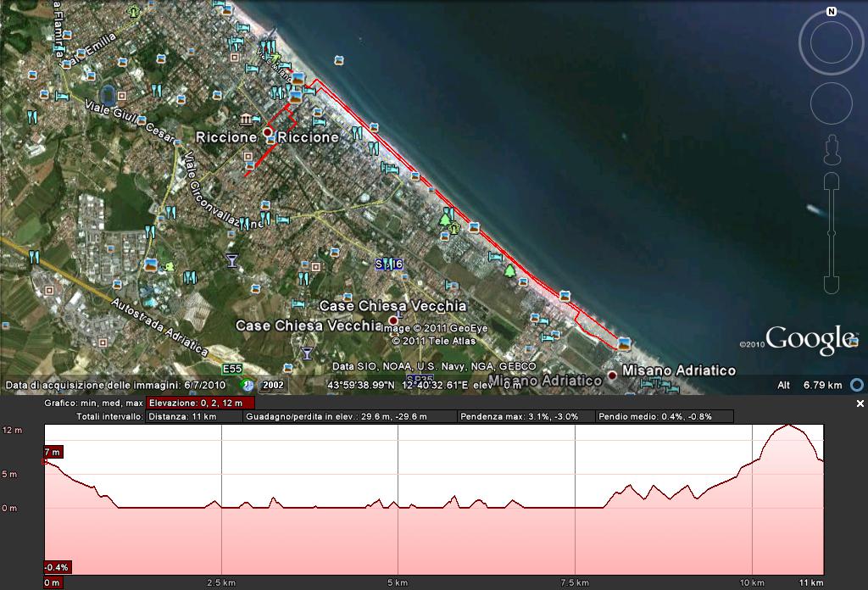Click the cocktail glass icon nearest the E55 shield
The image size is (868, 590).
click(x=307, y=352)
